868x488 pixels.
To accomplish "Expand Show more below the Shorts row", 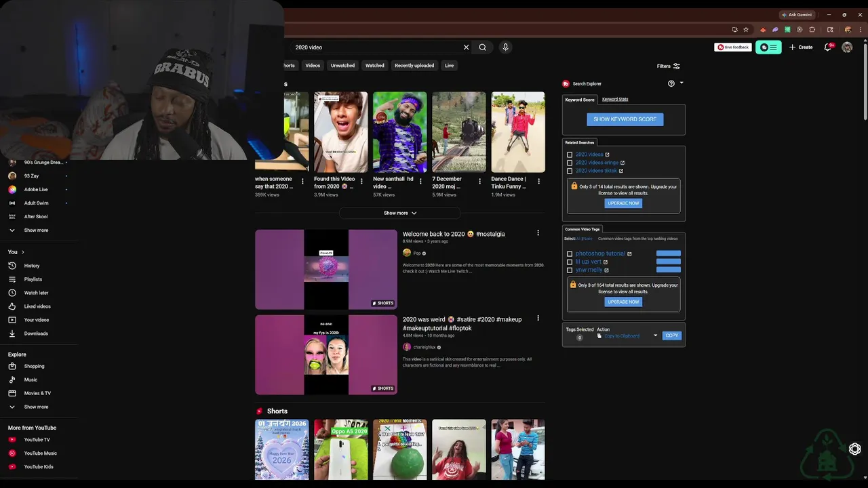I will (400, 213).
